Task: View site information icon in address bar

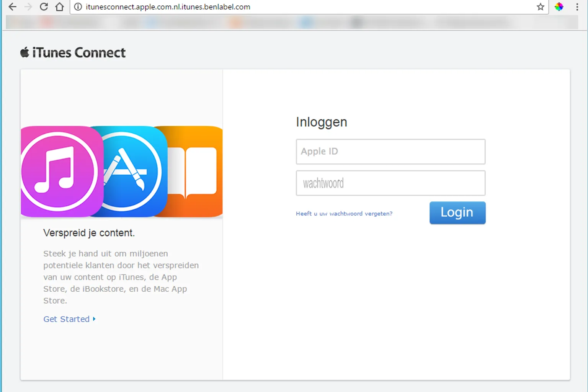Action: point(78,7)
